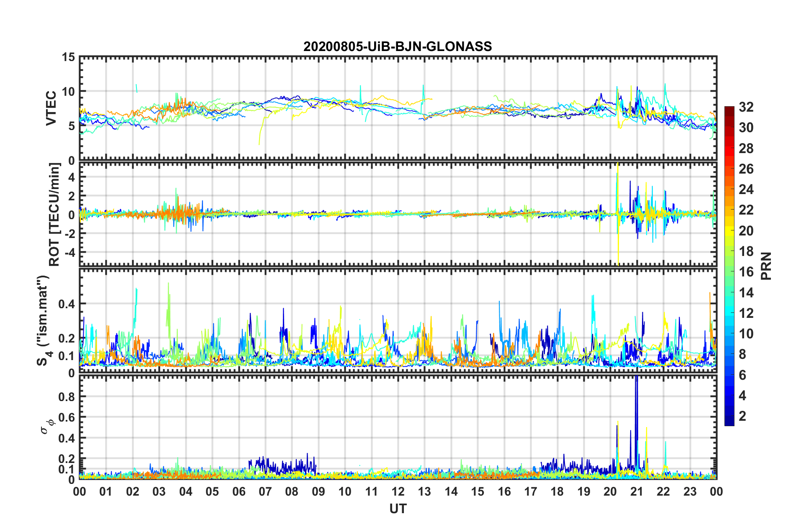This screenshot has height=532, width=796.
Task: Click the PRN color scale bar
Action: click(729, 266)
